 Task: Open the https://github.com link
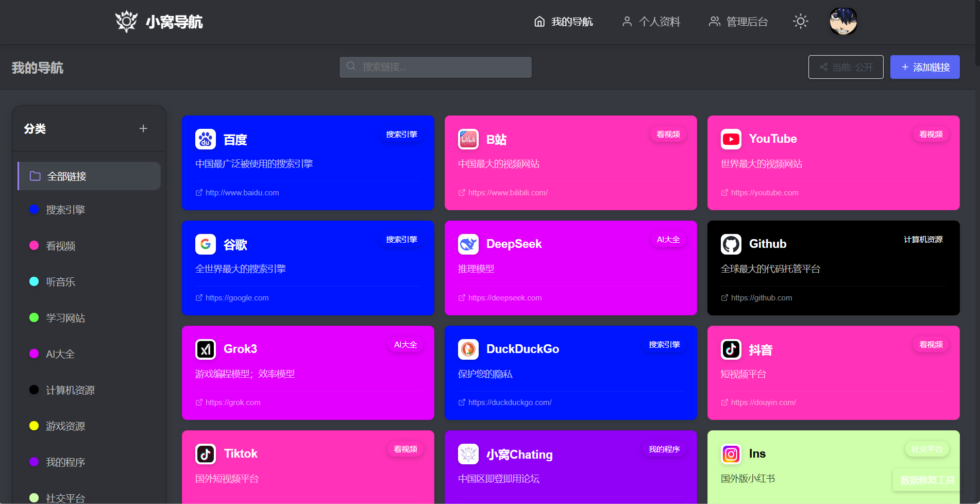pyautogui.click(x=757, y=298)
